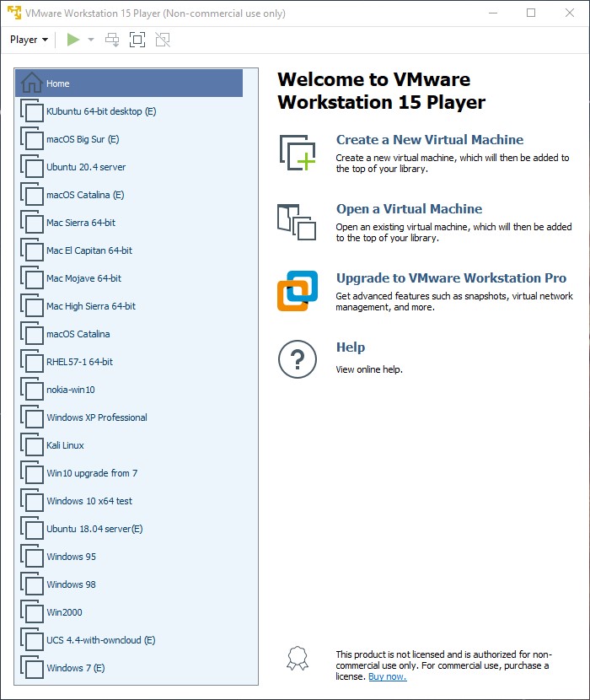Click the VM icon beside KUbuntu 64-bit desktop

pyautogui.click(x=32, y=111)
